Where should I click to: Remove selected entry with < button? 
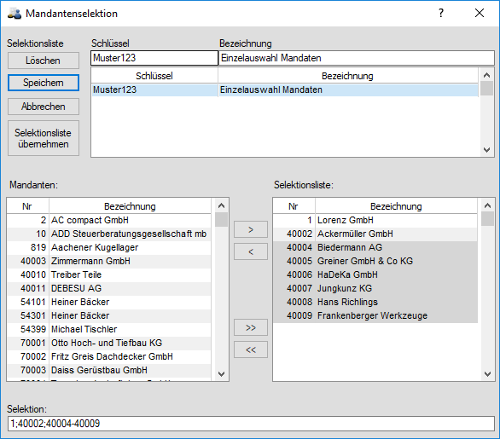pyautogui.click(x=251, y=252)
